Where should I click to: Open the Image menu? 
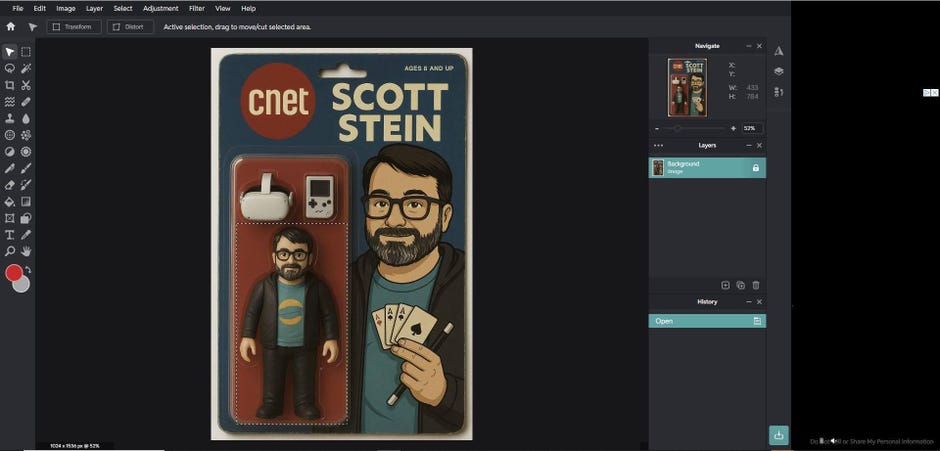pos(65,8)
